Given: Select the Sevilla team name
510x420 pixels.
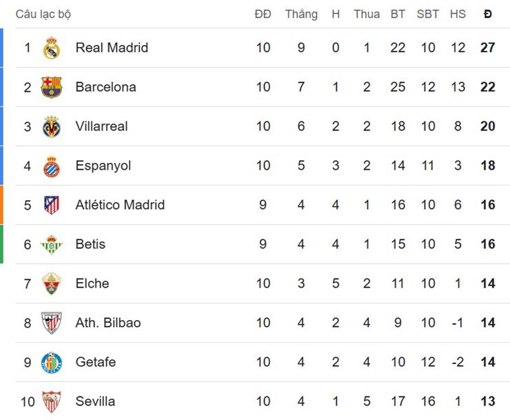Looking at the screenshot, I should 95,401.
